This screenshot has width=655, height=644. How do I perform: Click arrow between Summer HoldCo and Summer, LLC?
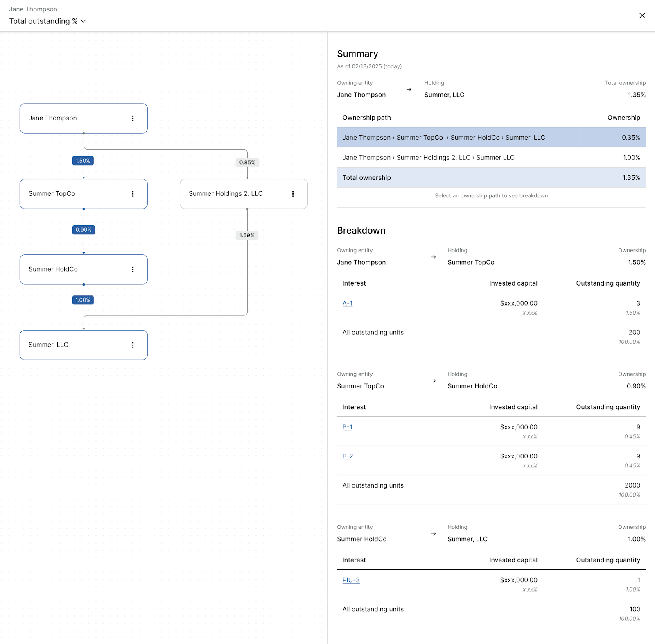(84, 328)
